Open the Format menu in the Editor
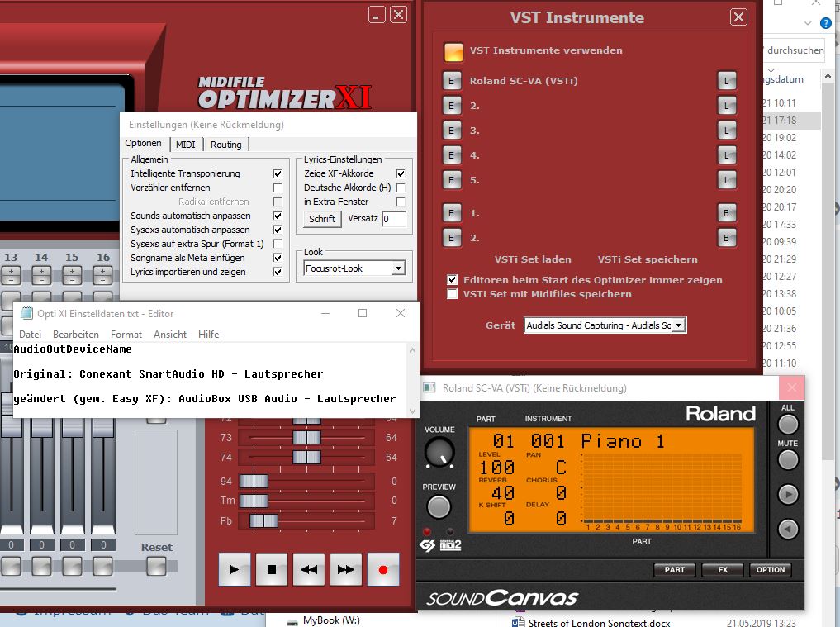The image size is (840, 627). tap(126, 334)
